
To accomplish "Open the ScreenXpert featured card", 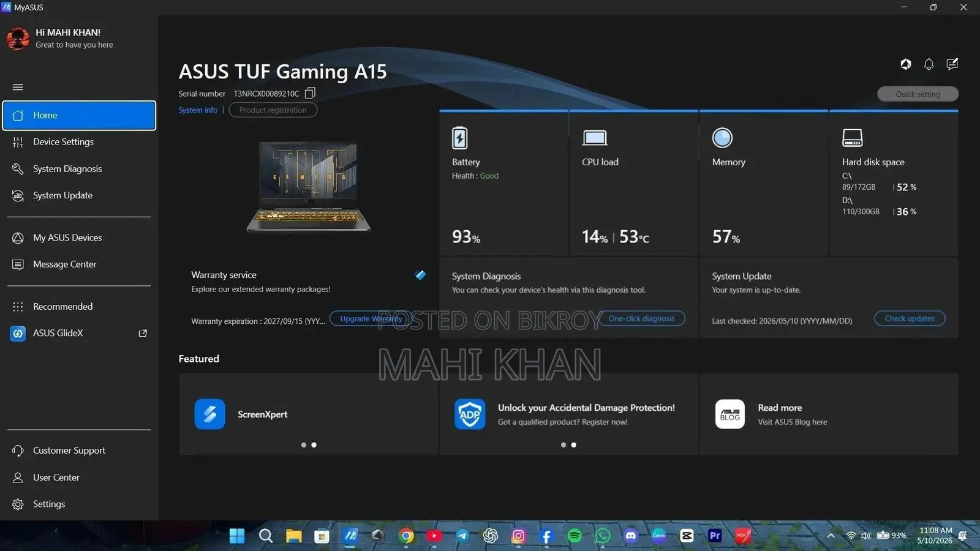I will [x=308, y=414].
